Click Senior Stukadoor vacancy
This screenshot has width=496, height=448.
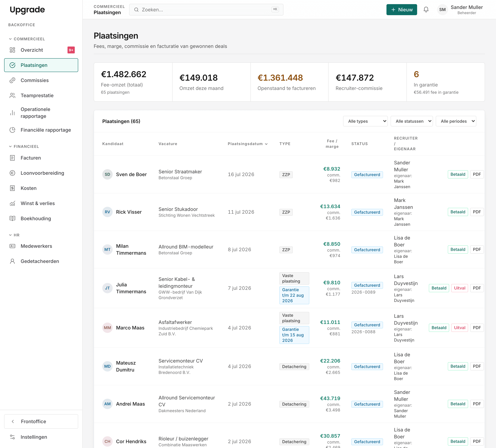[x=178, y=209]
